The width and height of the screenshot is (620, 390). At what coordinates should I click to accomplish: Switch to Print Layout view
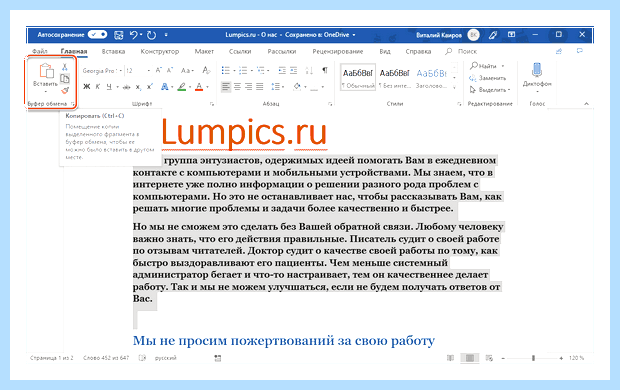470,358
